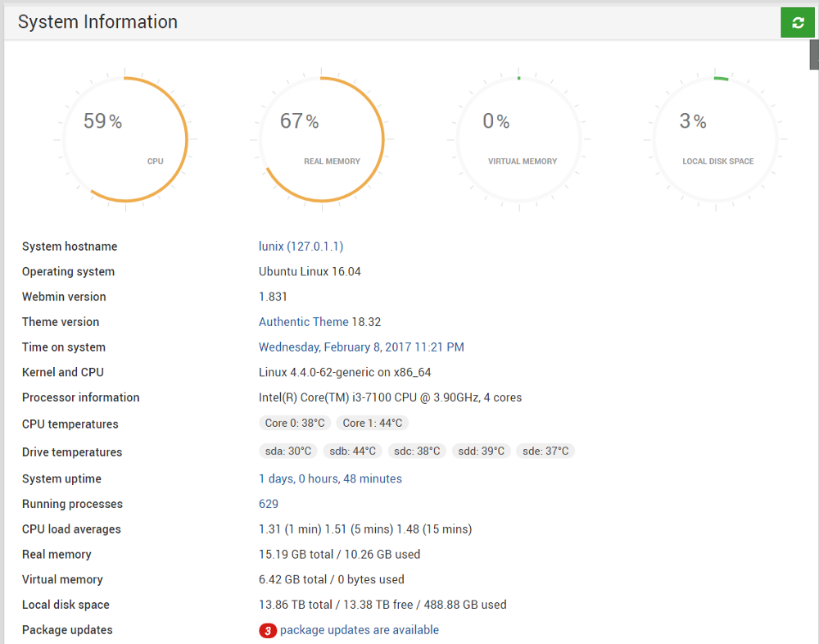Click the sdd: 39°C drive badge
Screen dimensions: 819x644
coord(481,451)
